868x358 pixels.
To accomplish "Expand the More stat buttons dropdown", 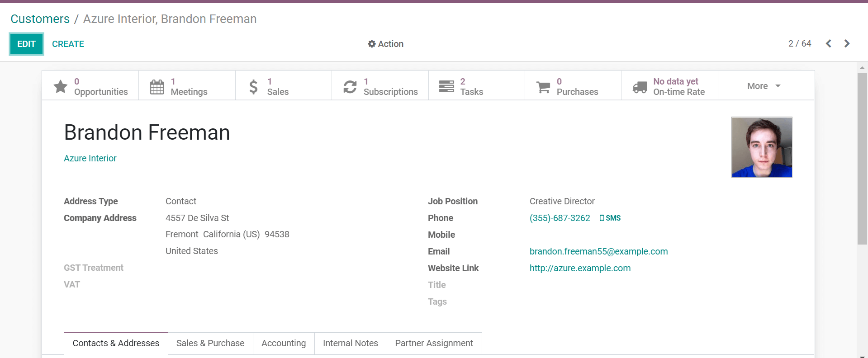I will coord(764,86).
